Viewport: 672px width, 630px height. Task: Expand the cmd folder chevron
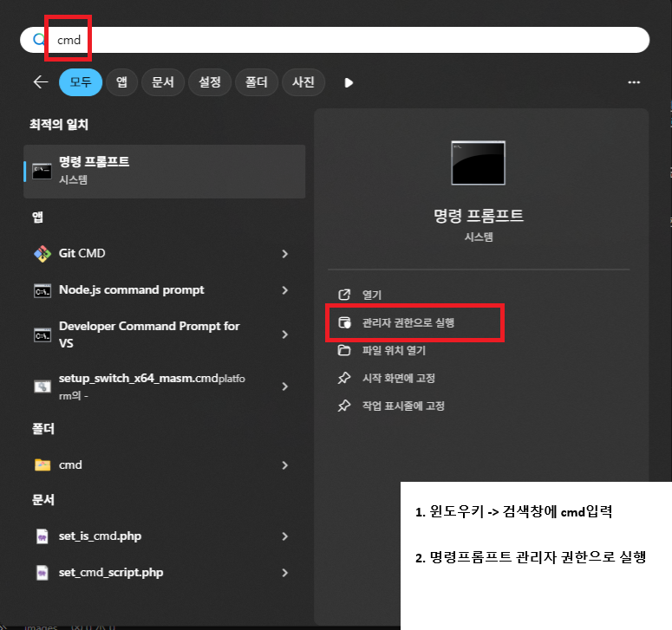[x=285, y=465]
